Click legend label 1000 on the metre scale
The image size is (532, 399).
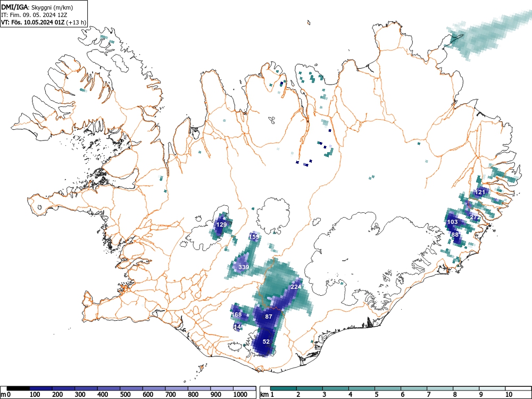click(x=240, y=395)
